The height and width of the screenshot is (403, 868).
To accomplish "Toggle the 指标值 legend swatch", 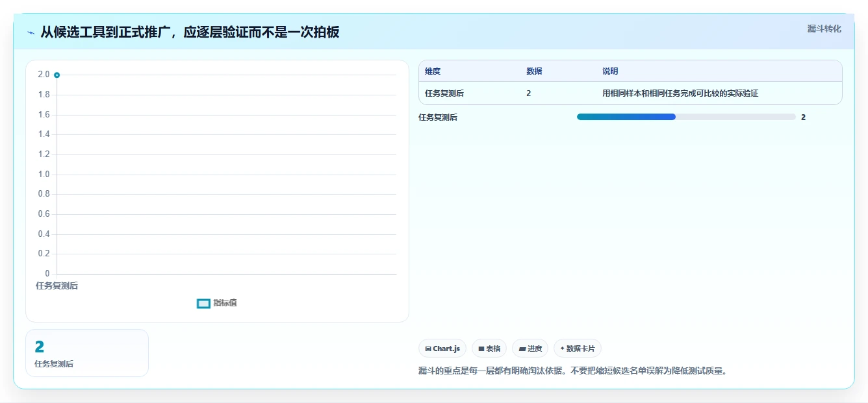I will click(x=203, y=303).
